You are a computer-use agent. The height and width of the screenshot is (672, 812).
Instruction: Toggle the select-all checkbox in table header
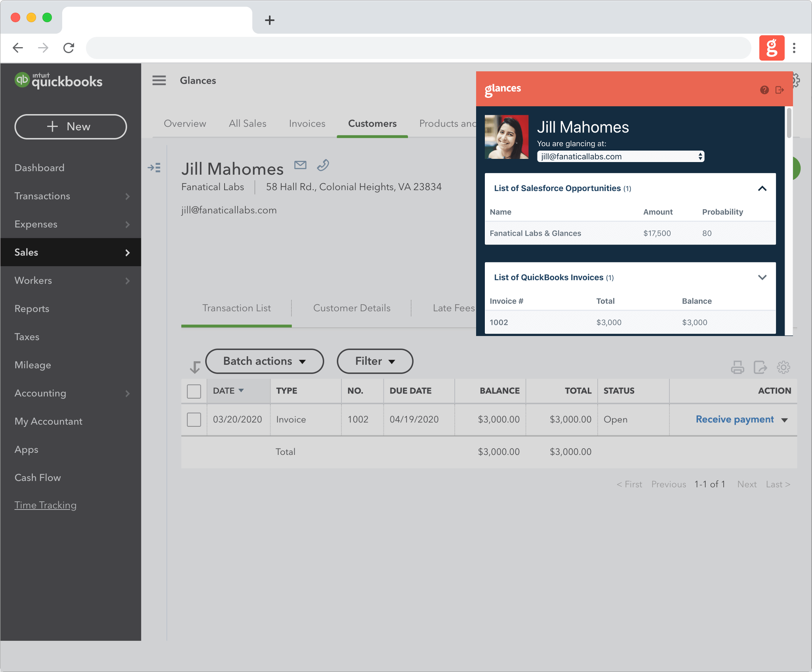click(194, 391)
